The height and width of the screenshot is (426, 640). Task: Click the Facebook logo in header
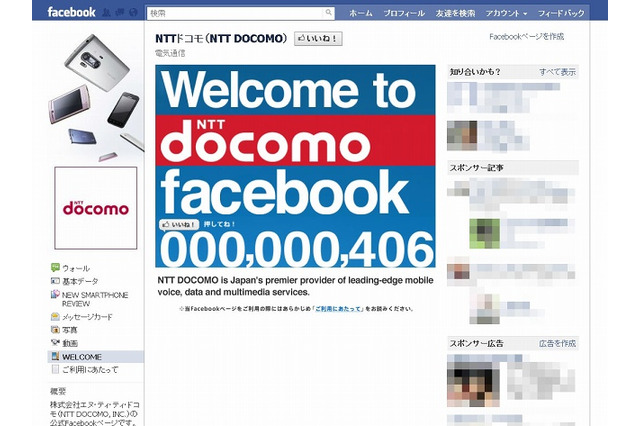71,12
